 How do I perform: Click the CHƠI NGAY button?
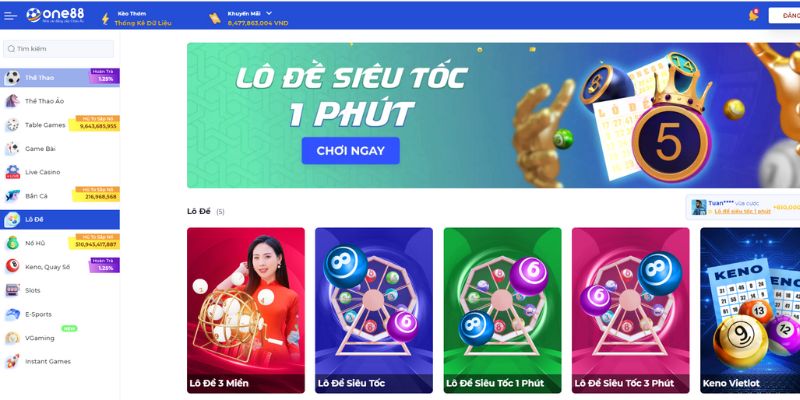point(351,151)
